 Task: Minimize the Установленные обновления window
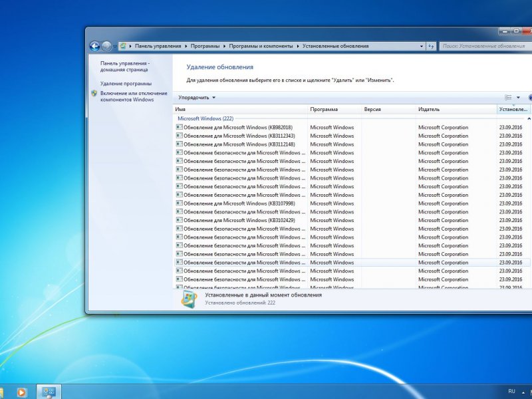coord(505,31)
